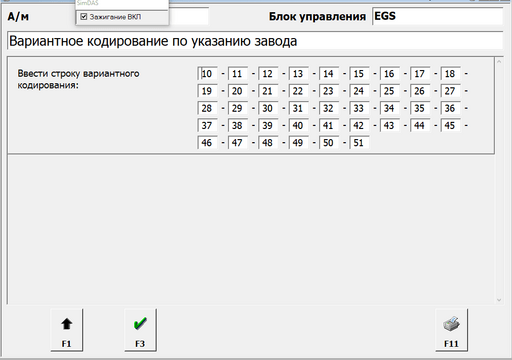Select coding byte field 35

420,108
